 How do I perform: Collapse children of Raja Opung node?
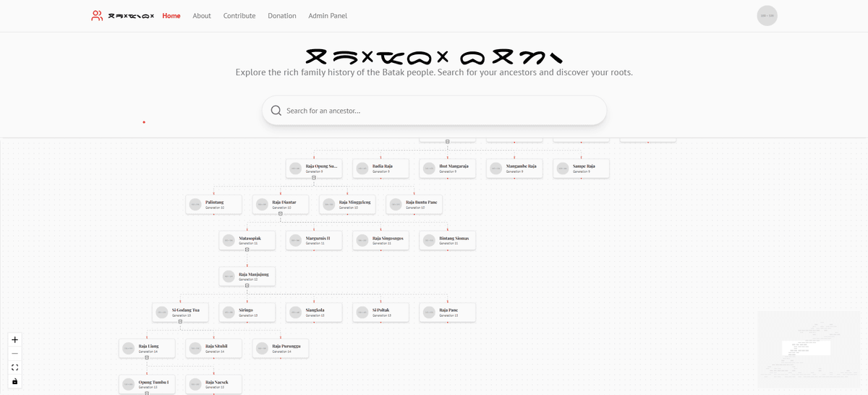click(314, 177)
